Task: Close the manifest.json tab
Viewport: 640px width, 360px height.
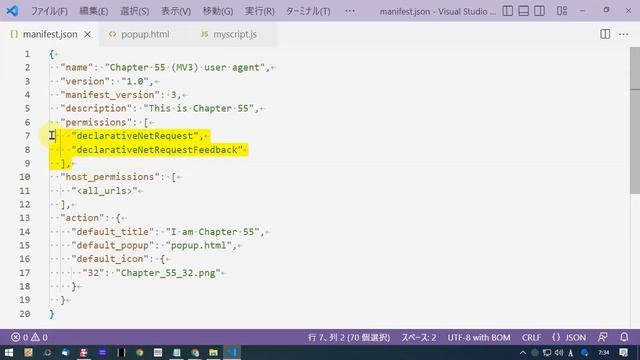Action: [87, 34]
